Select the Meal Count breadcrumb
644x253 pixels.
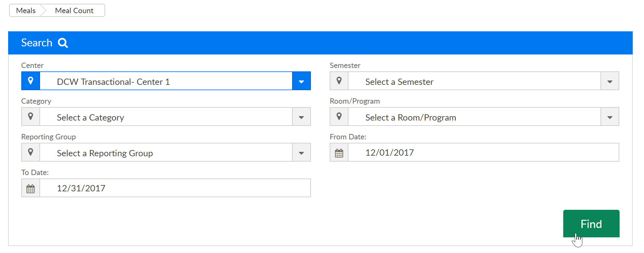click(74, 11)
